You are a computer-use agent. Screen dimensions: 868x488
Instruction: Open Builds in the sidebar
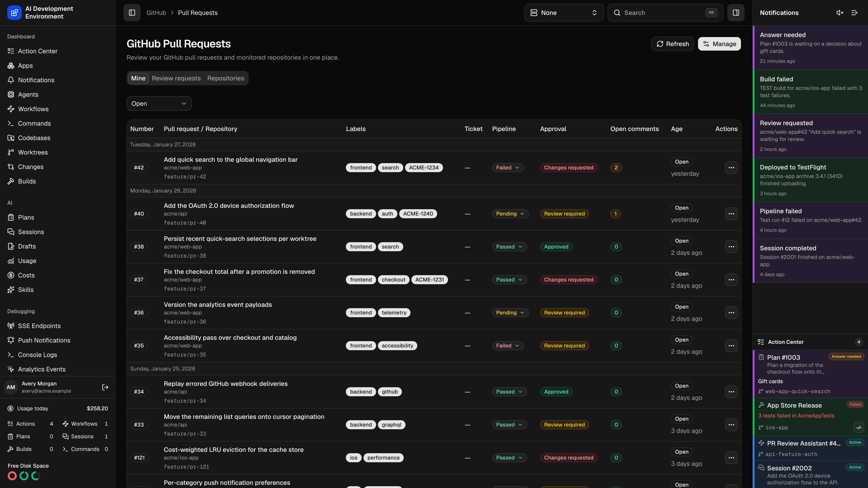click(x=58, y=181)
